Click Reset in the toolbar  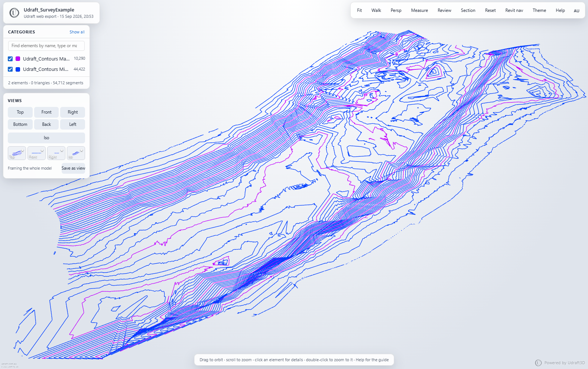point(490,10)
